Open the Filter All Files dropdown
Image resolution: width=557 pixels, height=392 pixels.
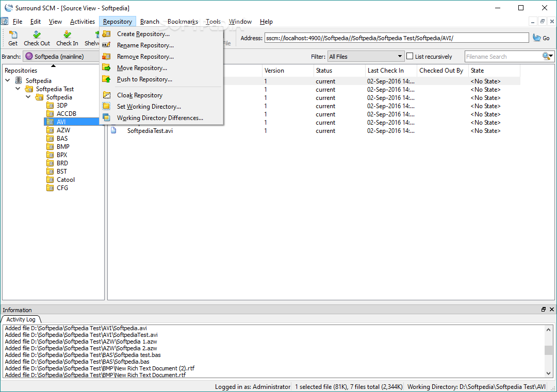[x=366, y=57]
